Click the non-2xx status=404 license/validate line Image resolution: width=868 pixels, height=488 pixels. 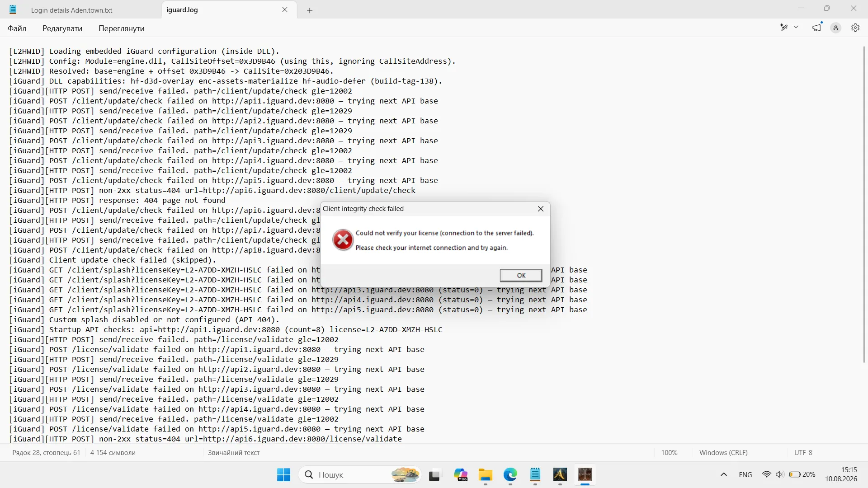coord(205,439)
